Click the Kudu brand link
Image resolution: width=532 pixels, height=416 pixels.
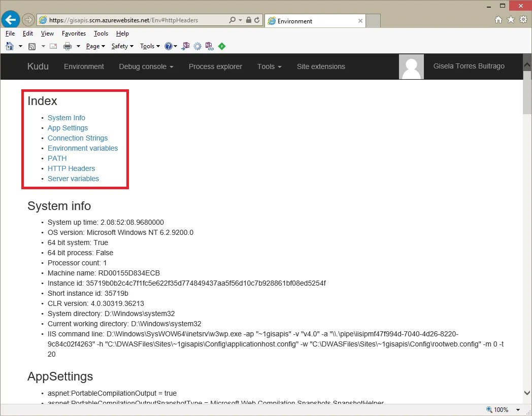click(x=38, y=66)
